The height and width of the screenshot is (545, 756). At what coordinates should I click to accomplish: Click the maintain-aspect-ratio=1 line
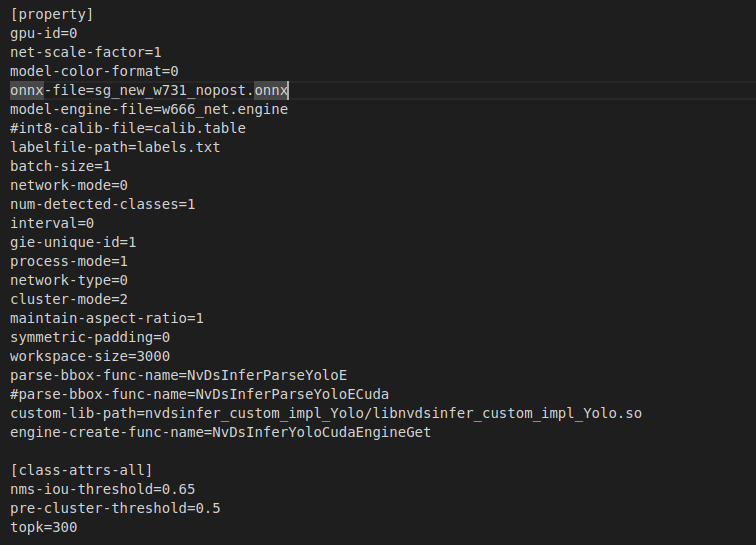tap(107, 318)
